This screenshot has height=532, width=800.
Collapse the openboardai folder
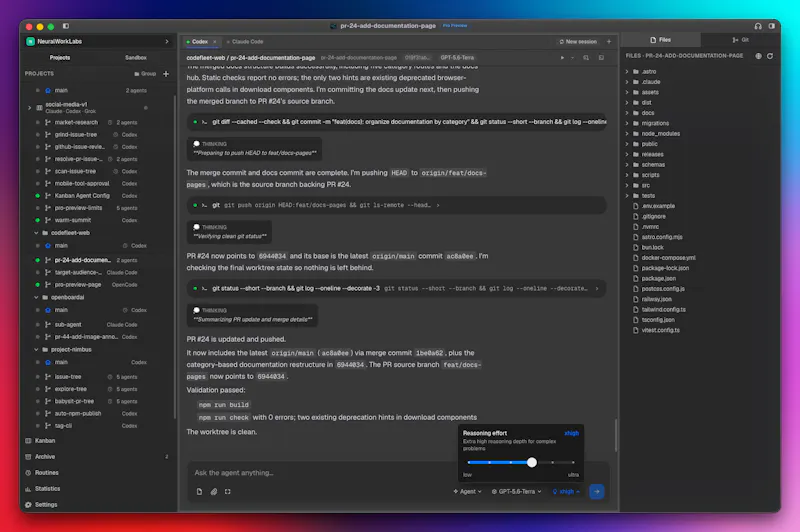coord(36,297)
